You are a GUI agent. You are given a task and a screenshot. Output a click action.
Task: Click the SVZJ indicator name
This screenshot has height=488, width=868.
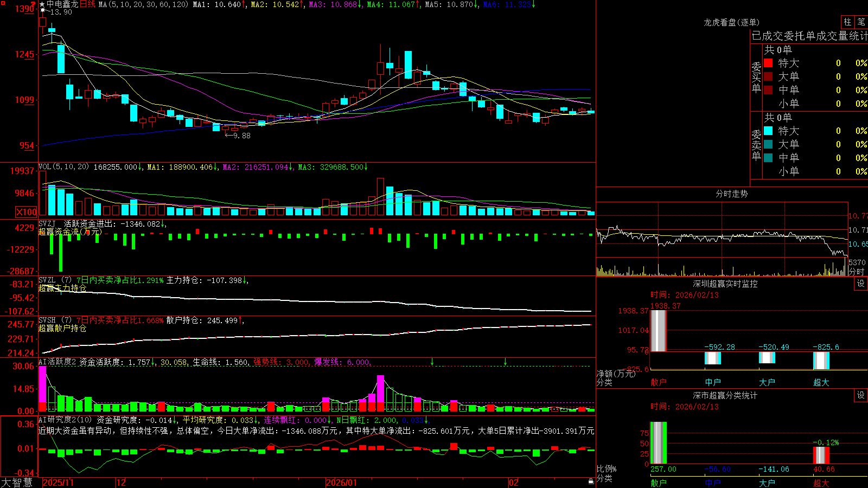pyautogui.click(x=47, y=223)
